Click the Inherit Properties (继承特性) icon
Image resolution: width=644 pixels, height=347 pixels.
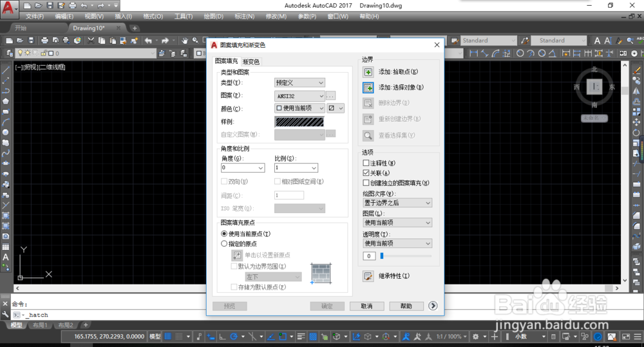(368, 276)
